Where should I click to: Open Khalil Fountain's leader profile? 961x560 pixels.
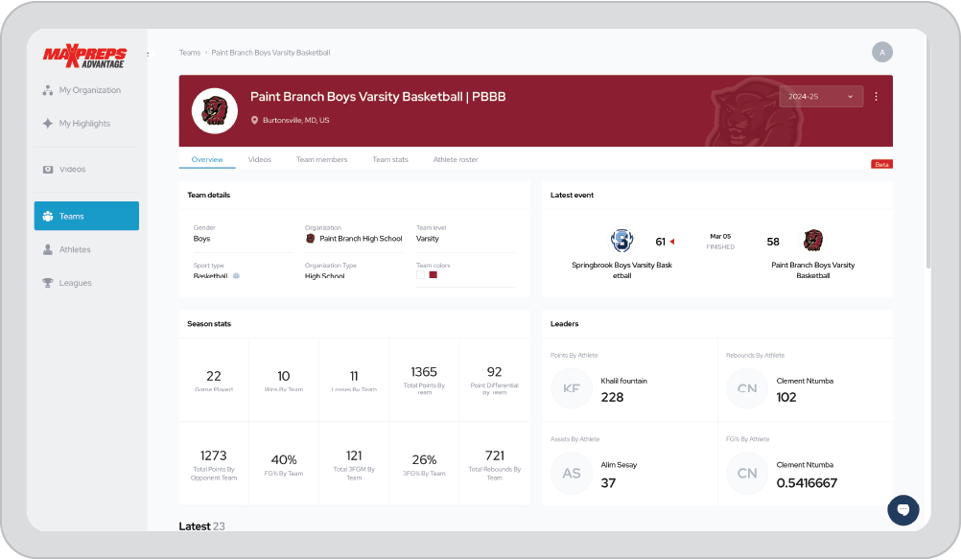(x=623, y=381)
